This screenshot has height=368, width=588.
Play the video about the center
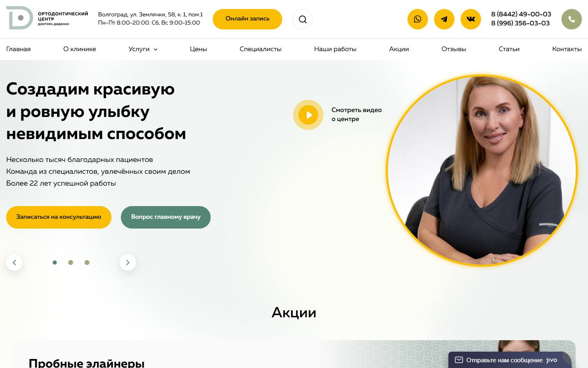click(x=308, y=115)
